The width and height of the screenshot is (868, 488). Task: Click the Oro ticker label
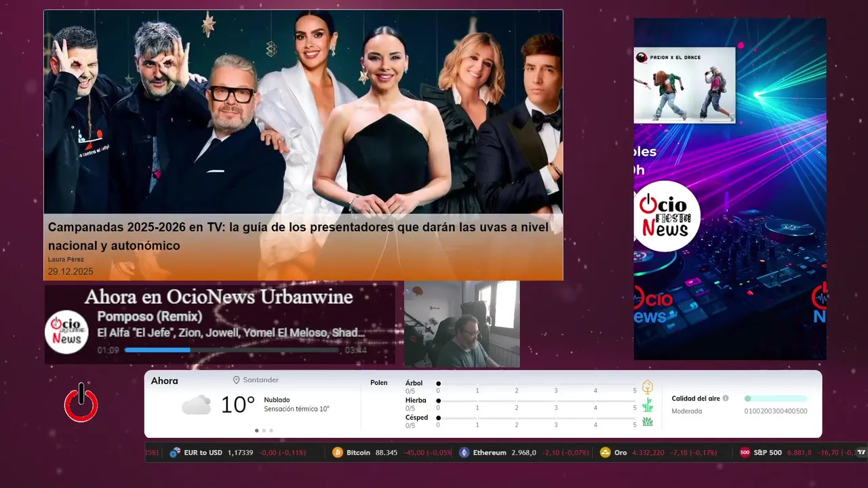[620, 453]
